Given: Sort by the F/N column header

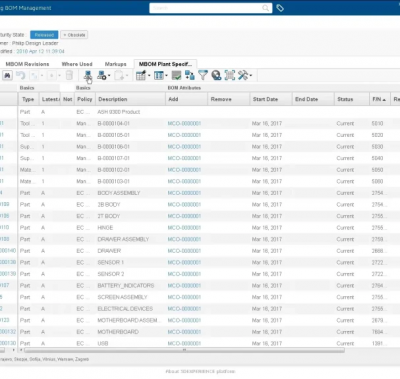Looking at the screenshot, I should tap(379, 99).
